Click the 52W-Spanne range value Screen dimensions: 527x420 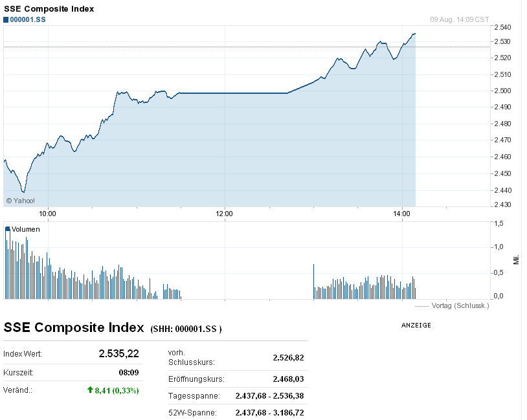tap(269, 413)
